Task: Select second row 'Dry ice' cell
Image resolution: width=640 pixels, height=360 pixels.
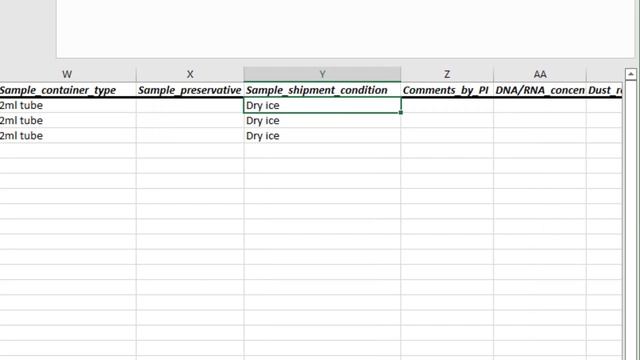Action: tap(322, 120)
